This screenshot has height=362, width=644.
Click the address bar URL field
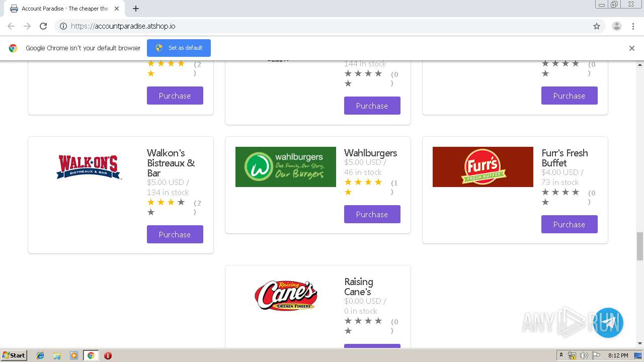[x=330, y=26]
